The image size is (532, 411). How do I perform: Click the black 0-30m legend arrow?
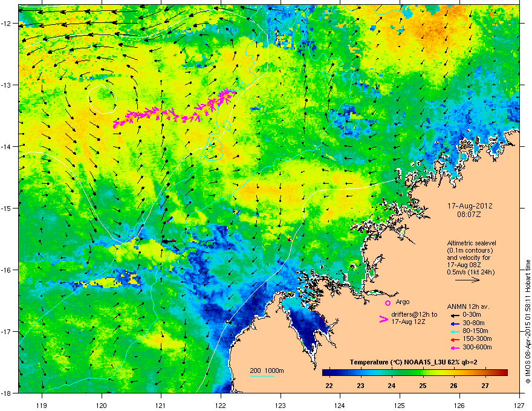pos(455,315)
